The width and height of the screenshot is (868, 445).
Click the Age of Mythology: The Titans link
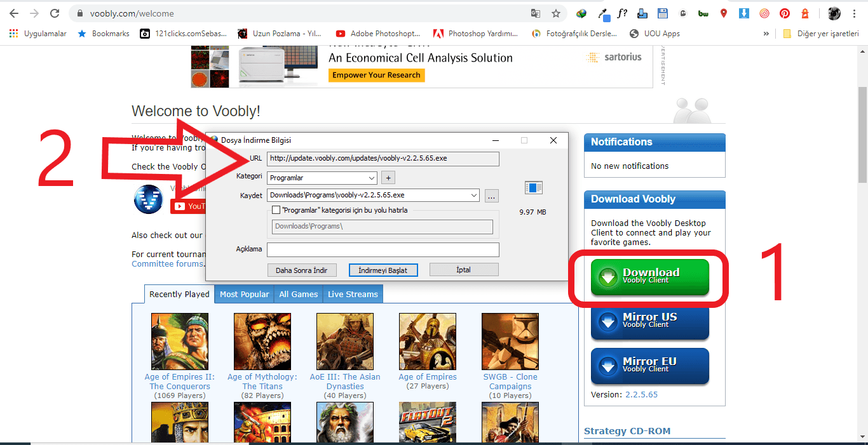[x=262, y=382]
